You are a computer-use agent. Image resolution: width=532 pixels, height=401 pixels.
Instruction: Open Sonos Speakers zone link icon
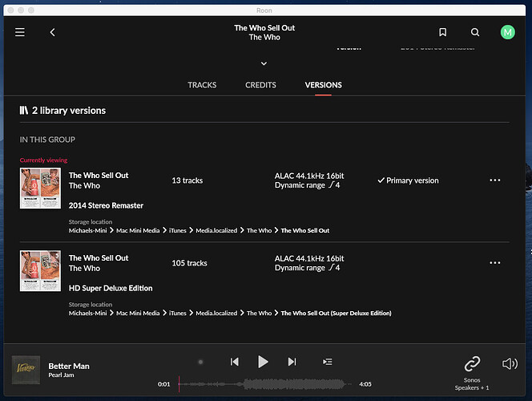pyautogui.click(x=472, y=364)
